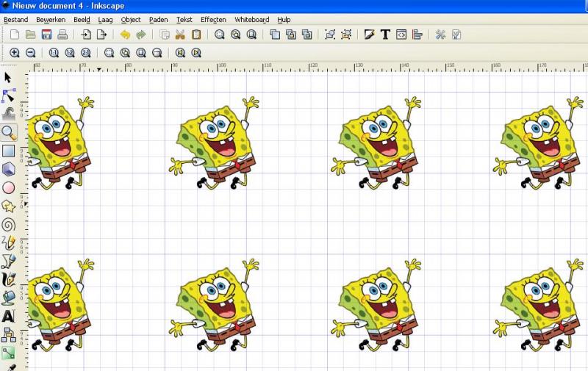Click the Ungroup objects icon
This screenshot has height=371, width=588.
click(x=346, y=35)
